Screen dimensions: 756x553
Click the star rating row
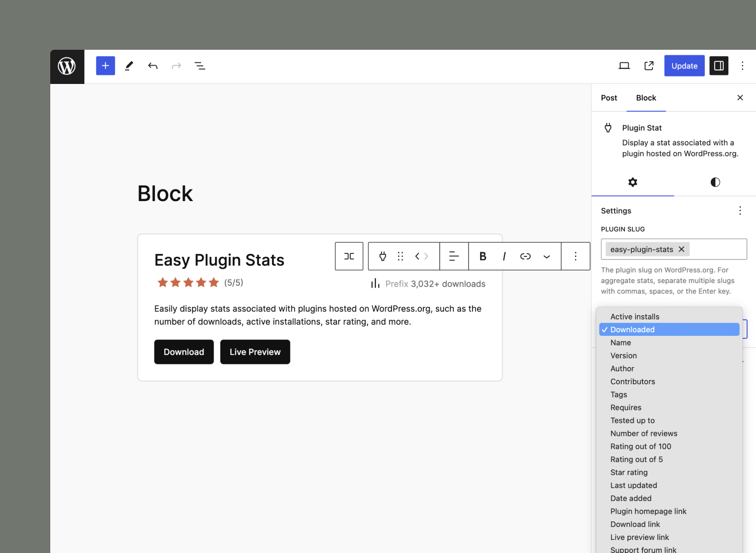(188, 283)
